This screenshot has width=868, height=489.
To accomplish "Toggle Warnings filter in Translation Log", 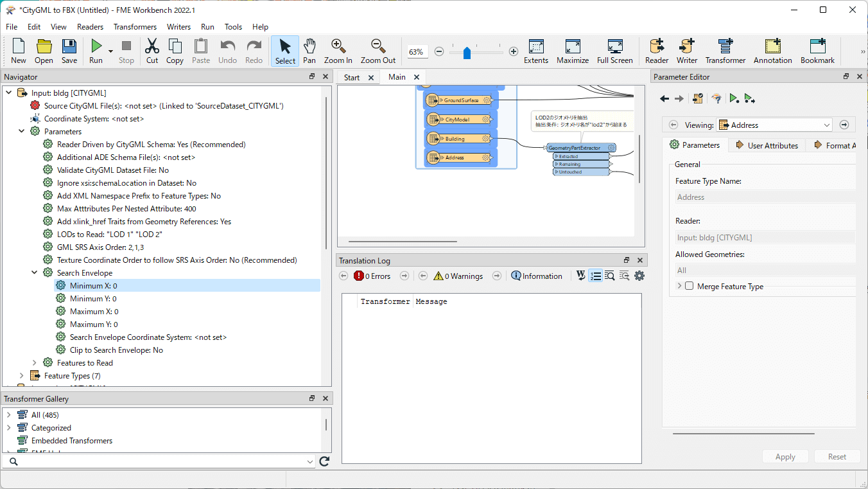I will pos(458,276).
